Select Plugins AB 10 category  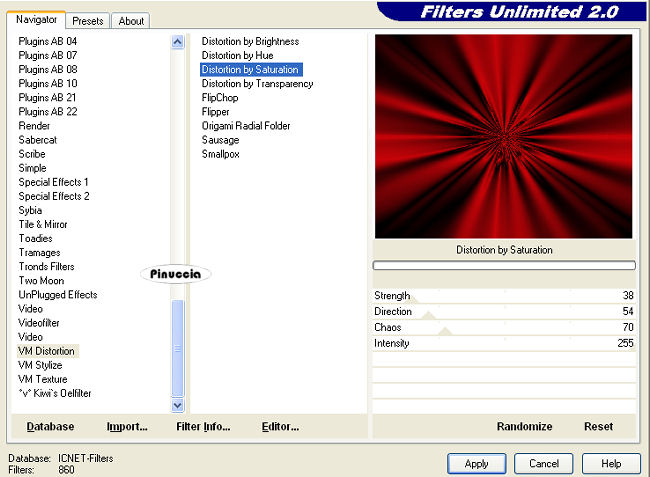point(48,84)
